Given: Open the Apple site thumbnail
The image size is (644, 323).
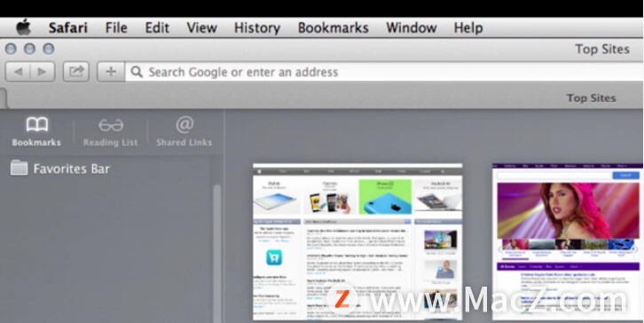Looking at the screenshot, I should [x=357, y=241].
